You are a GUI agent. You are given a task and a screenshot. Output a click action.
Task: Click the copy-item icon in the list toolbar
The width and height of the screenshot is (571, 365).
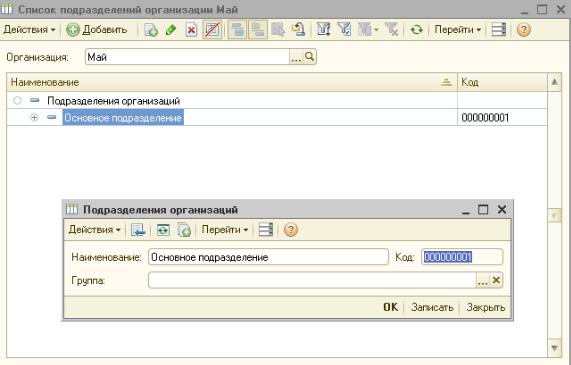click(151, 30)
